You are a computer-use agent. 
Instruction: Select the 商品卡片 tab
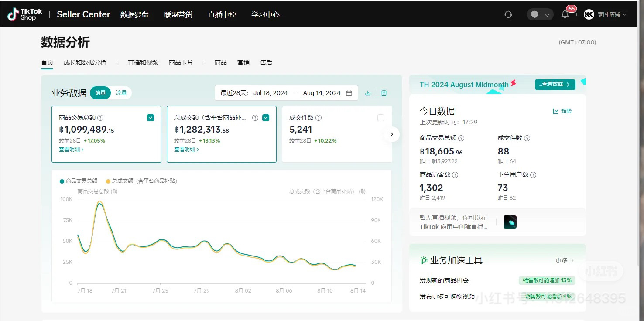[181, 62]
